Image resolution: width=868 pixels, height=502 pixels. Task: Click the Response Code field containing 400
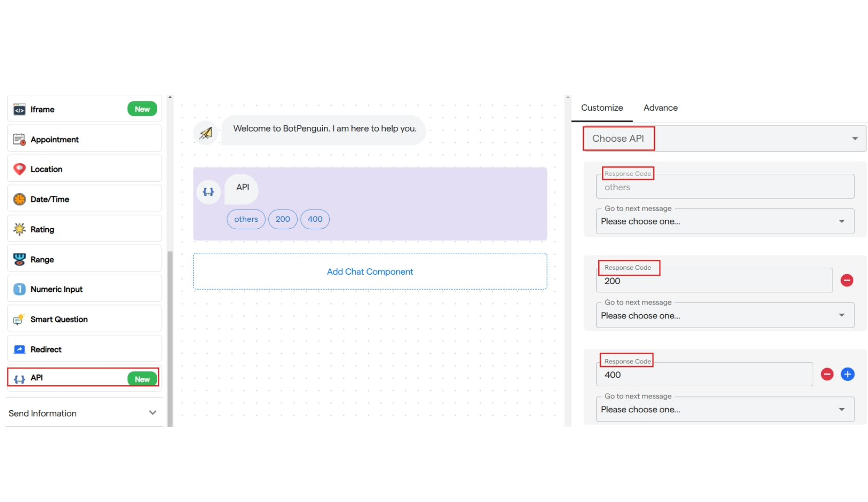(x=704, y=374)
